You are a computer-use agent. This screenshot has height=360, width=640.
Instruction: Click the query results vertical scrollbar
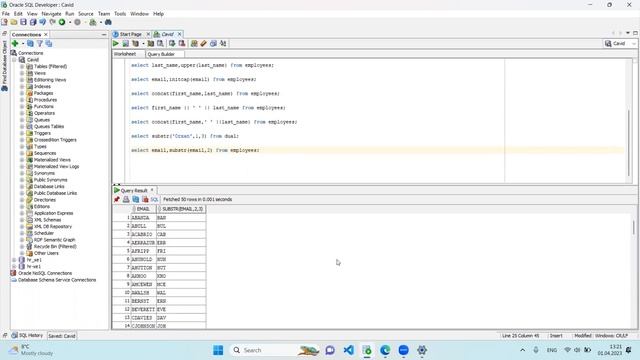[x=633, y=227]
